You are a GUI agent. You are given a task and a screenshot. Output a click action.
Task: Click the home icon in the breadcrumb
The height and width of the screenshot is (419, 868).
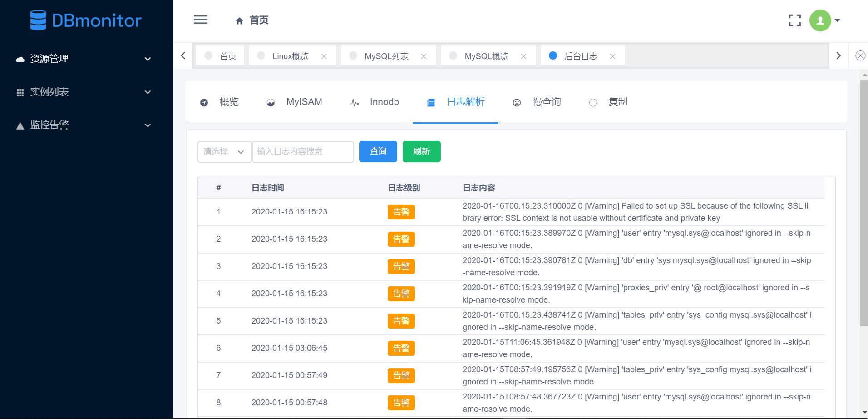(239, 20)
